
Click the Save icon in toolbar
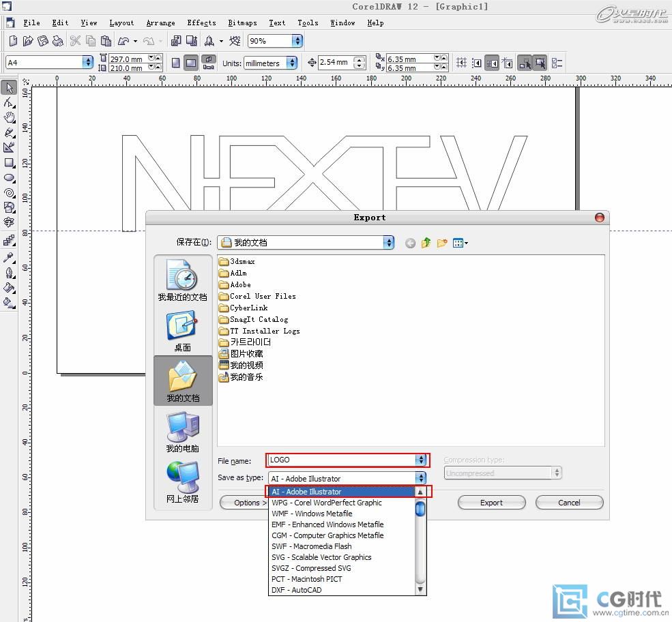click(x=43, y=41)
